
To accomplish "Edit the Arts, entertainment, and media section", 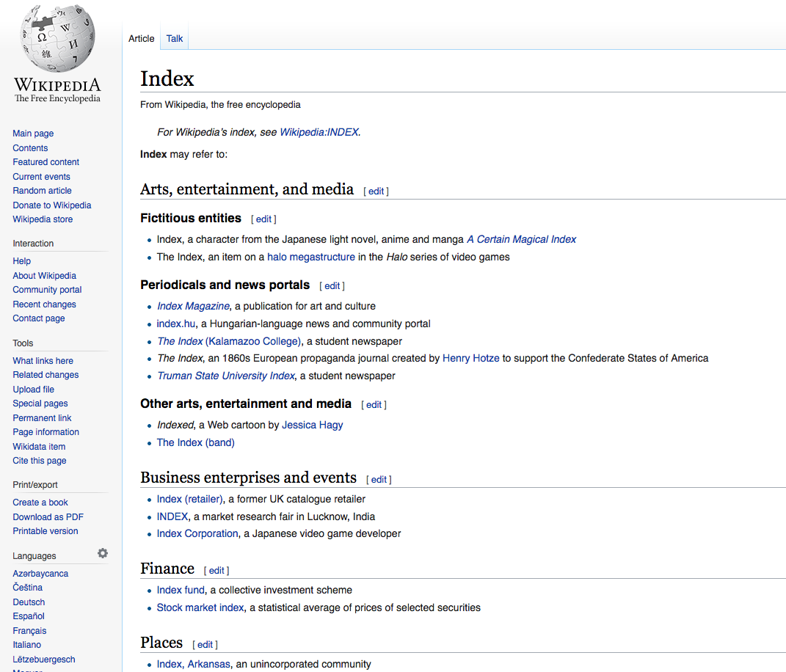I will tap(376, 191).
